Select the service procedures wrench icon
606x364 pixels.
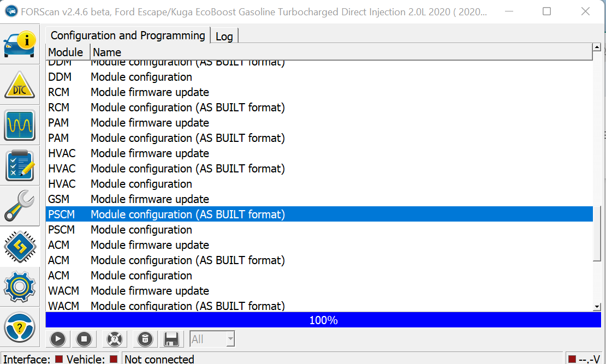tap(20, 206)
